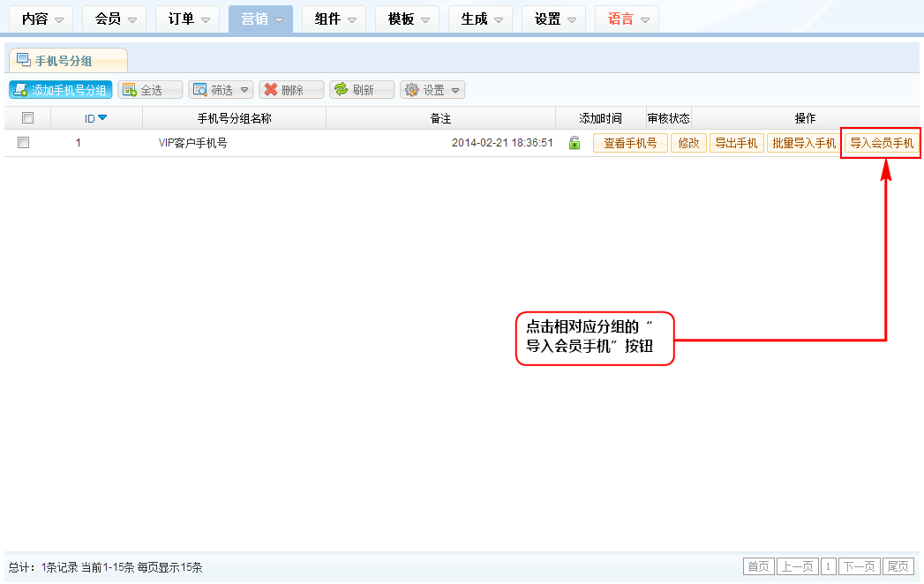Click the 筛选 filter magnifier icon

pyautogui.click(x=199, y=90)
